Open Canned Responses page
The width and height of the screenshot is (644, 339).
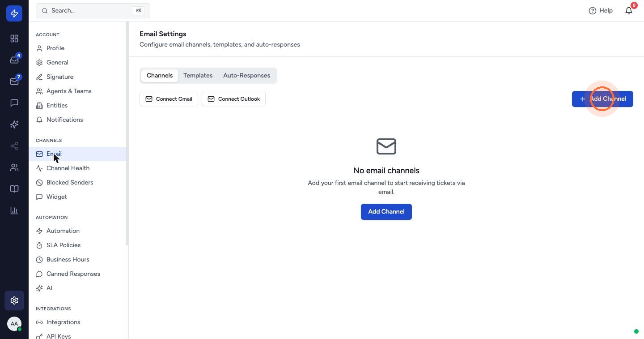[77, 274]
